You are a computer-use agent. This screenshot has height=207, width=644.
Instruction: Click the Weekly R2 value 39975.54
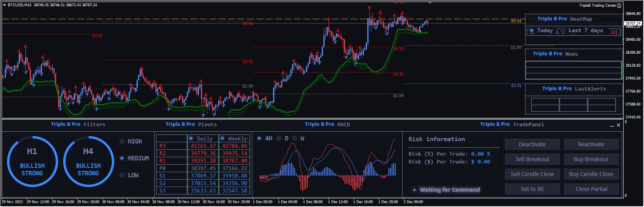(x=235, y=153)
